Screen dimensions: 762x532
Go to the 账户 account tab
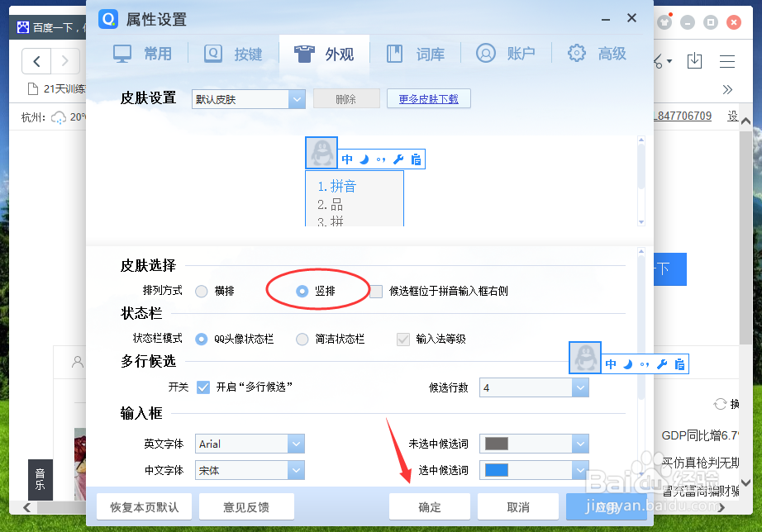[x=506, y=54]
